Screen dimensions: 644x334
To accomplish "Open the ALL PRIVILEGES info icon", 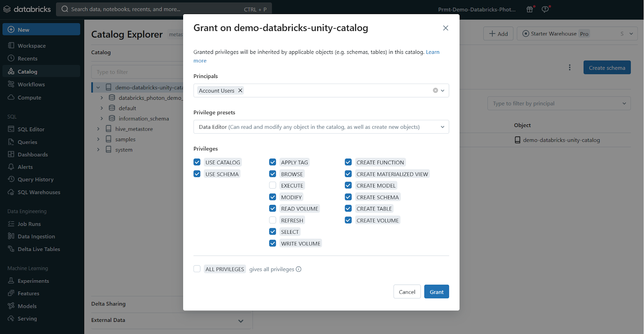I will [x=299, y=269].
